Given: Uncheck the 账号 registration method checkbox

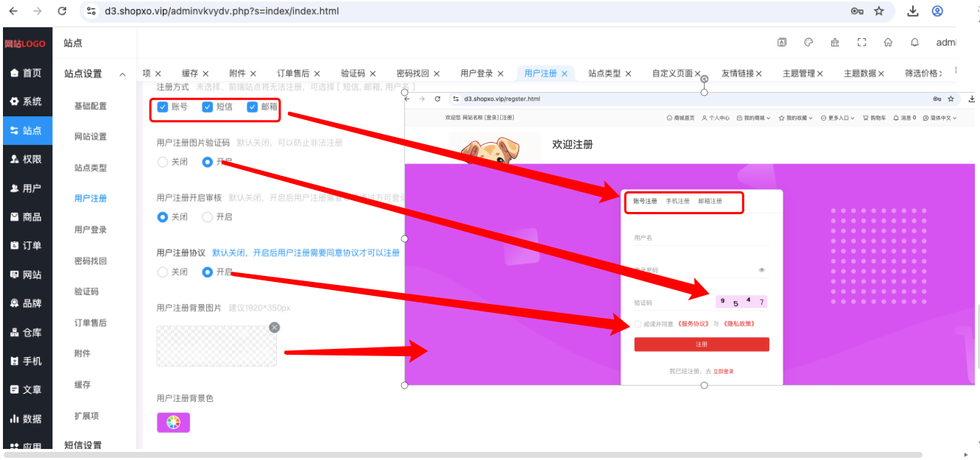Looking at the screenshot, I should click(163, 107).
